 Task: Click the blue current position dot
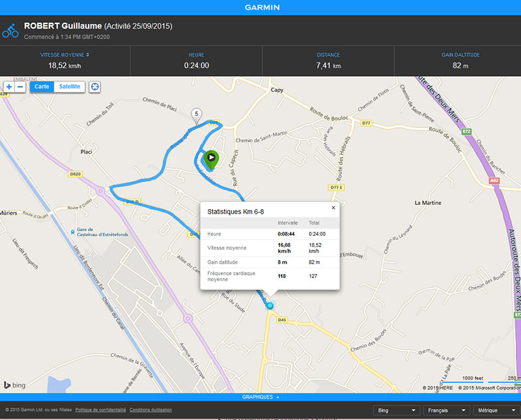(270, 305)
